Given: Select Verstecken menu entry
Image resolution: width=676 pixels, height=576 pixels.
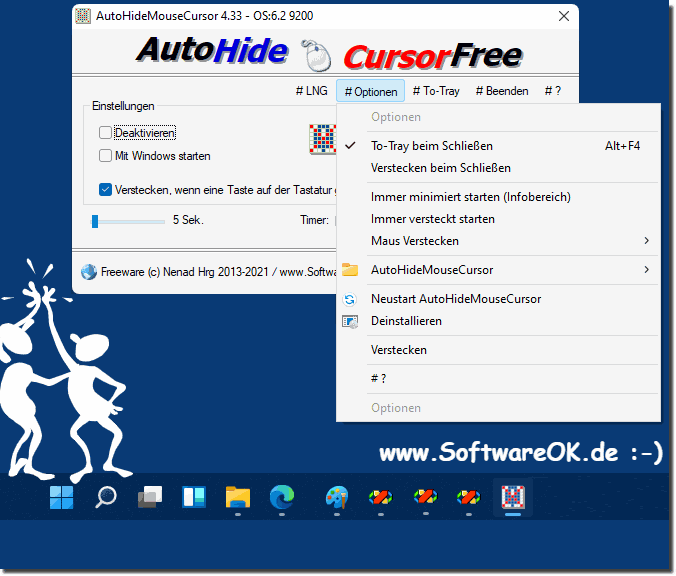Looking at the screenshot, I should (x=498, y=350).
